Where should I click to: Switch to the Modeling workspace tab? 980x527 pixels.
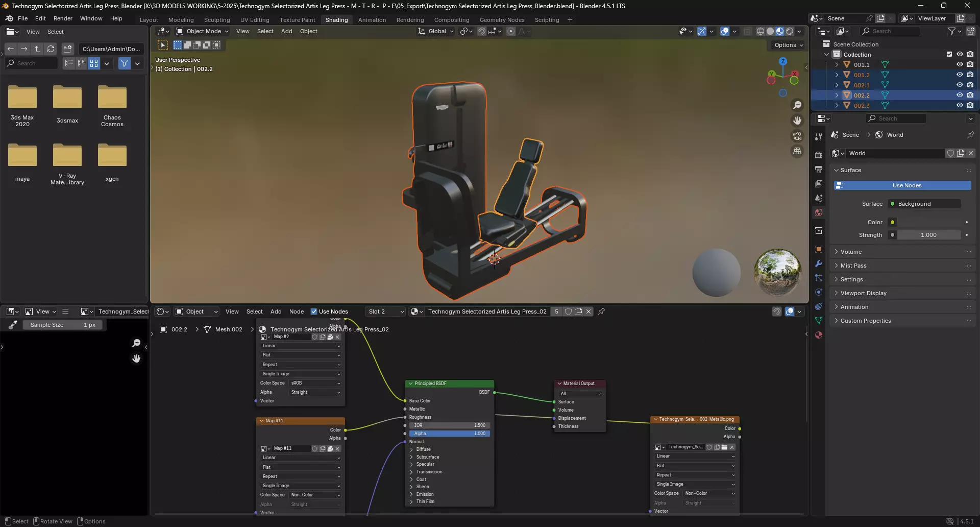(181, 20)
